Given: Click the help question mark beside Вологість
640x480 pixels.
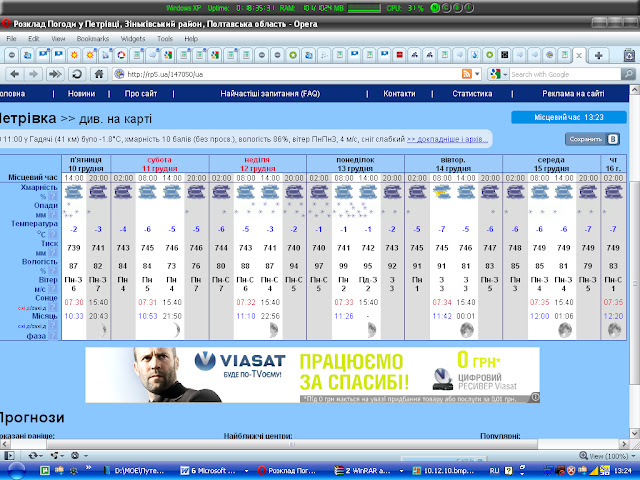Looking at the screenshot, I should click(53, 271).
